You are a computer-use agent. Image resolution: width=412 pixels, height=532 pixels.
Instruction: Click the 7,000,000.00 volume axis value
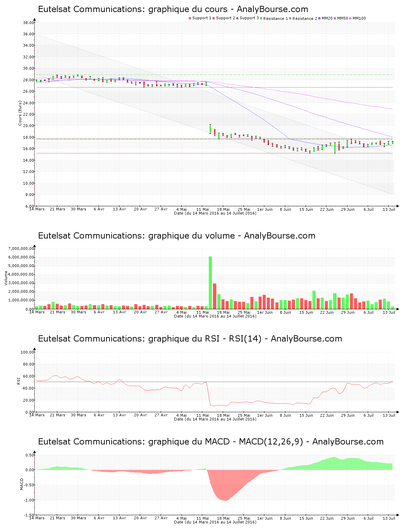[21, 248]
